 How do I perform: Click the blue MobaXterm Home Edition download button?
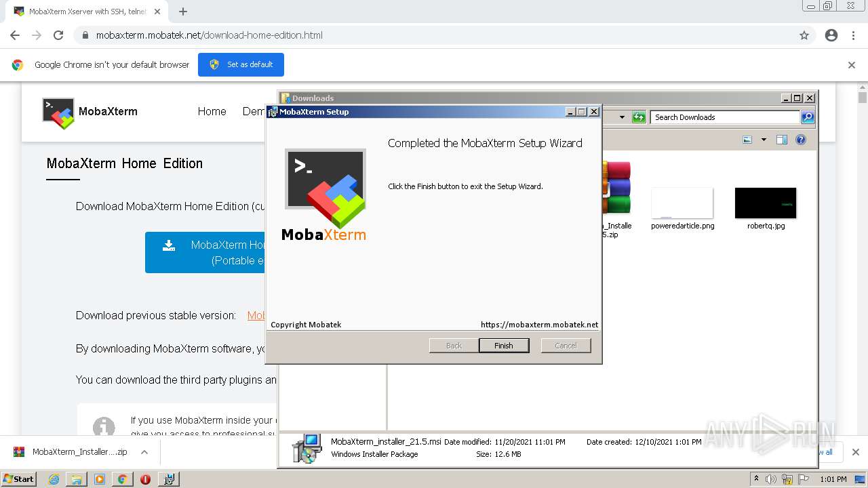205,252
